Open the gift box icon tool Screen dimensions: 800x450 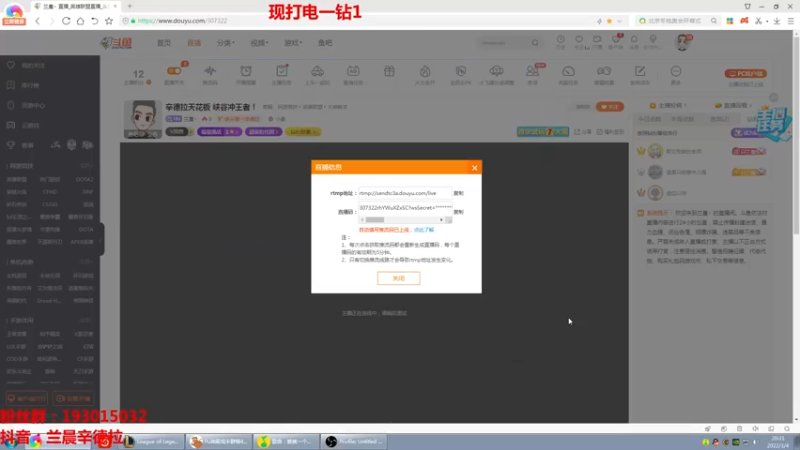coord(389,72)
